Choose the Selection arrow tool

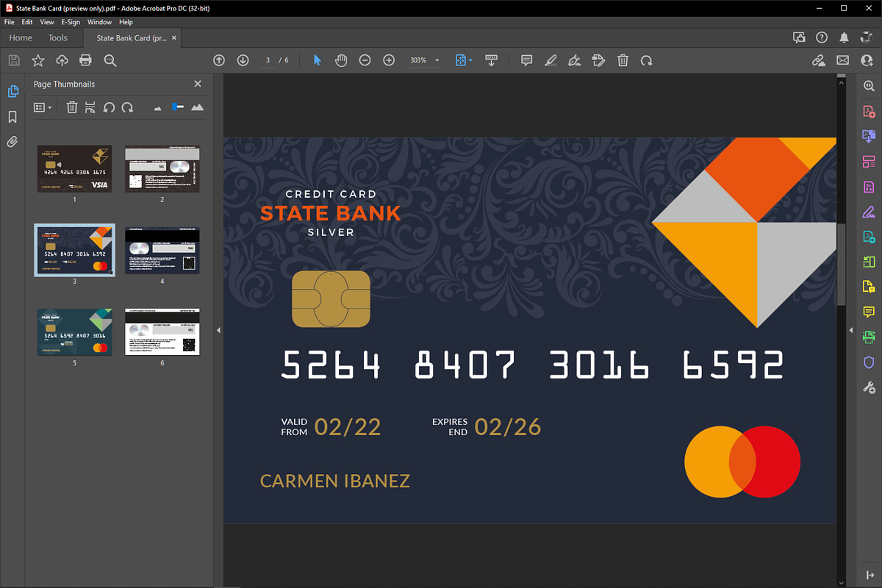point(317,60)
